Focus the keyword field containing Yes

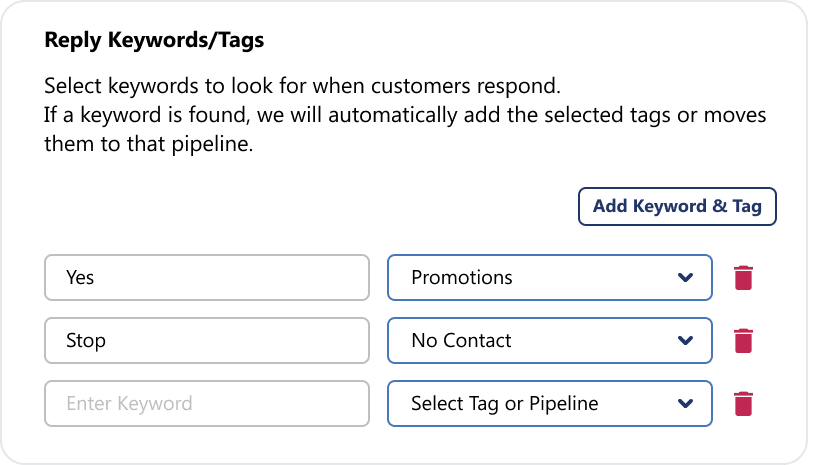[207, 278]
